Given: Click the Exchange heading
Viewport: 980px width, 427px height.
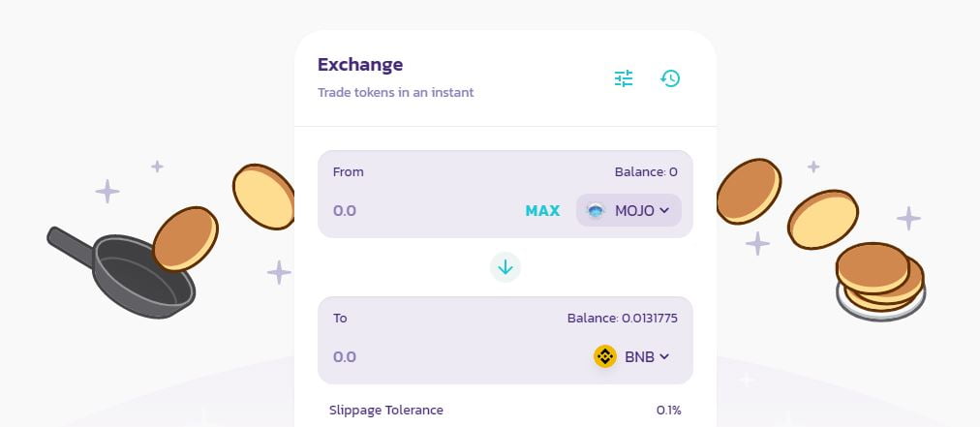Looking at the screenshot, I should click(360, 65).
